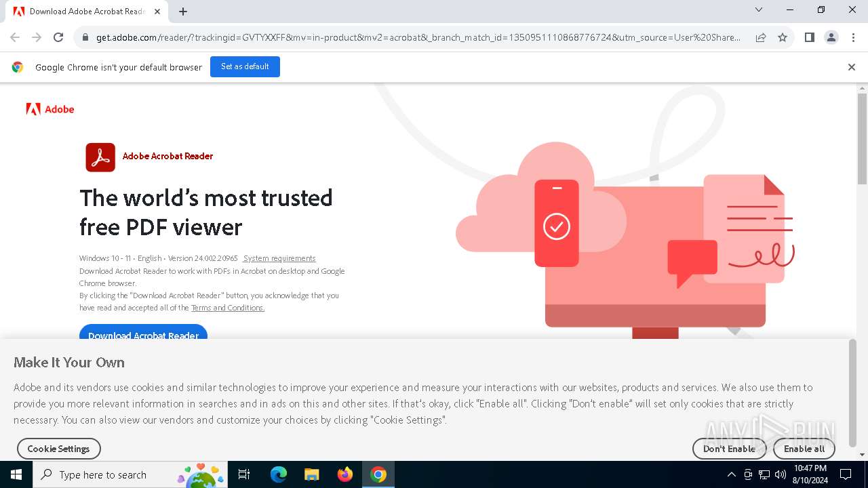This screenshot has height=488, width=868.
Task: Open the notification center icon
Action: click(x=846, y=474)
